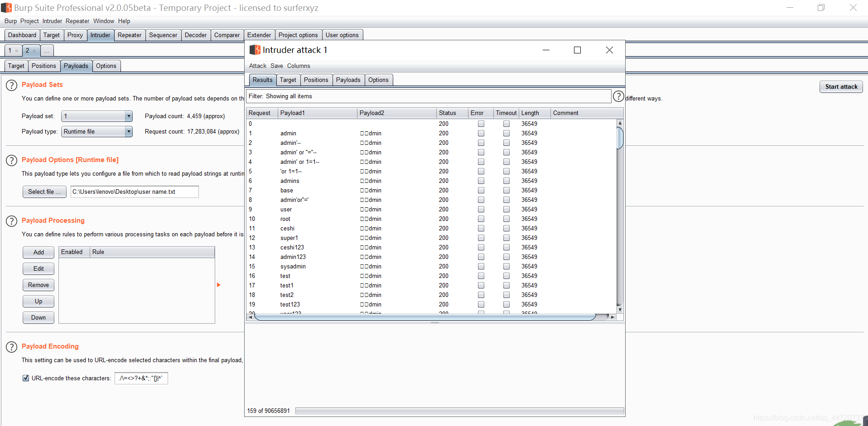Click the Edit rule button
The height and width of the screenshot is (426, 868).
[x=39, y=269]
